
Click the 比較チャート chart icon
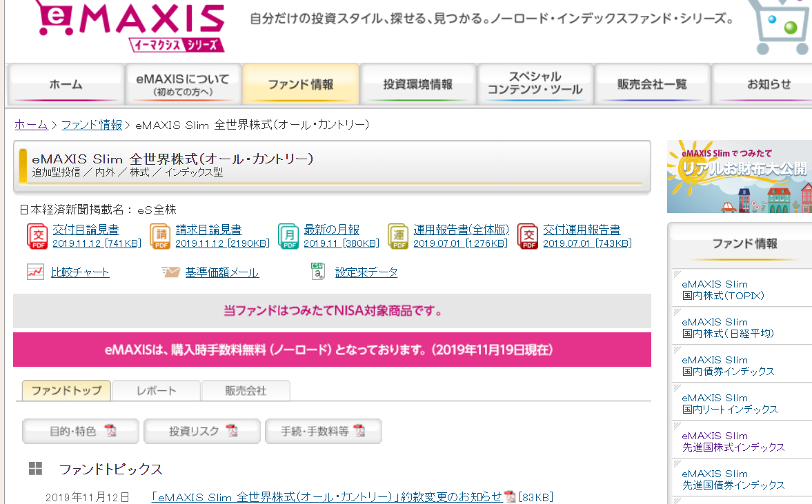coord(35,272)
